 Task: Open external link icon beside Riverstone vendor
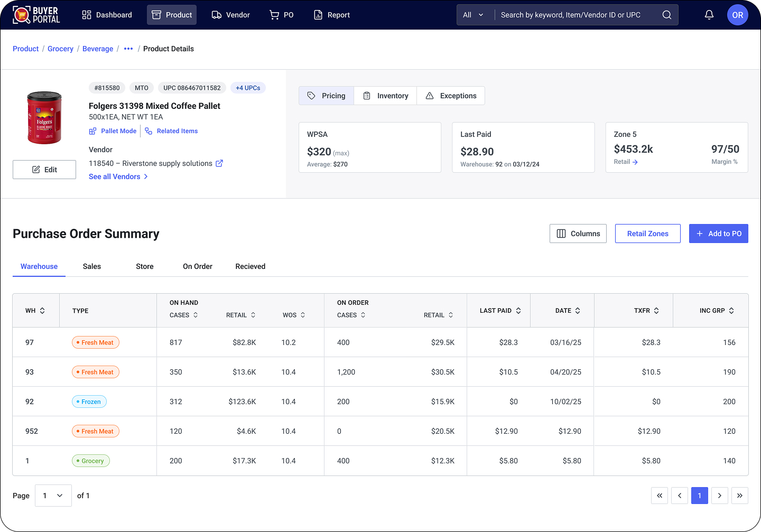[x=219, y=163]
